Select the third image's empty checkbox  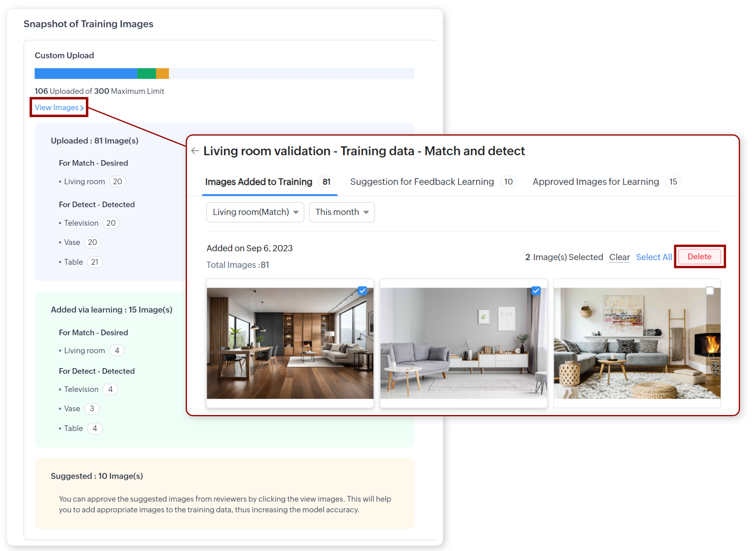(710, 291)
